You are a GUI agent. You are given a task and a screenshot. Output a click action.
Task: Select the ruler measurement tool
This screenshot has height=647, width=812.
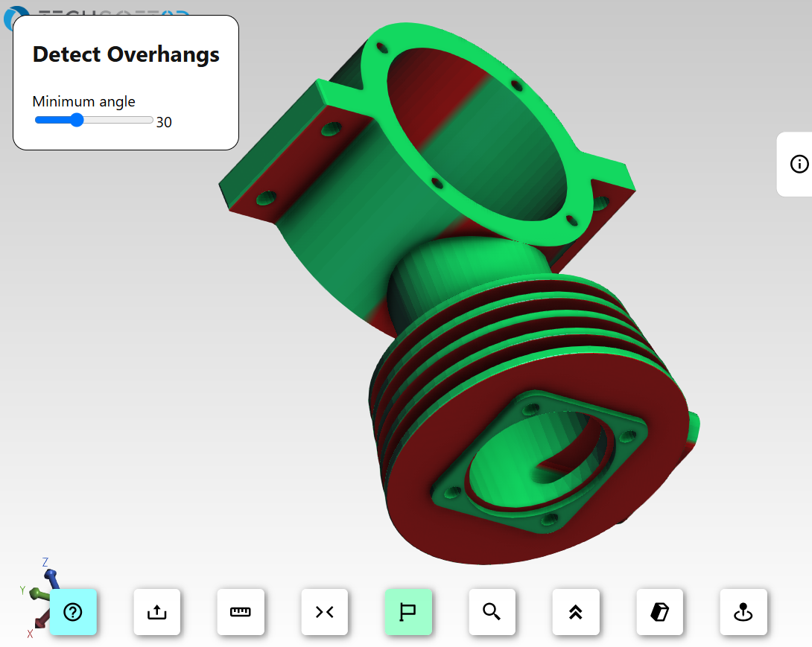[241, 612]
